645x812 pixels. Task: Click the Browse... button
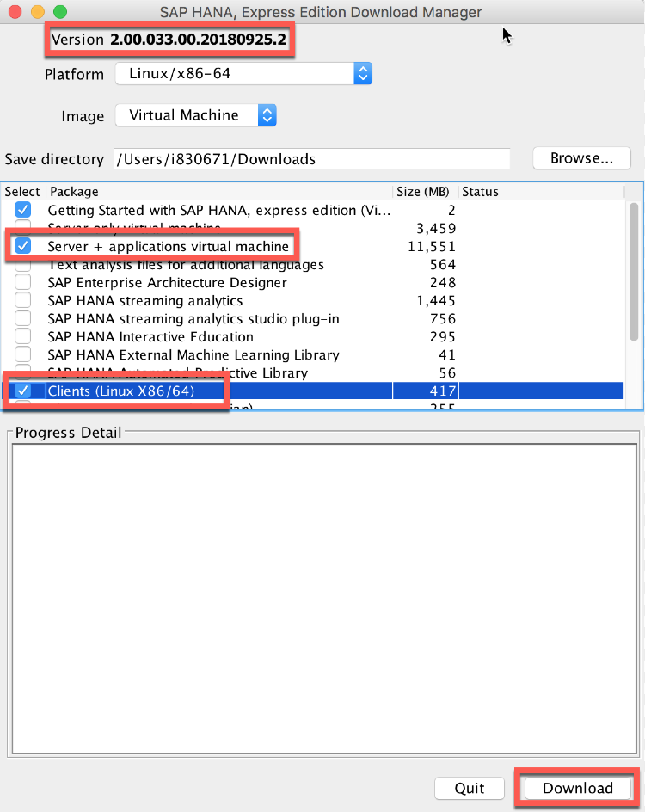tap(581, 158)
